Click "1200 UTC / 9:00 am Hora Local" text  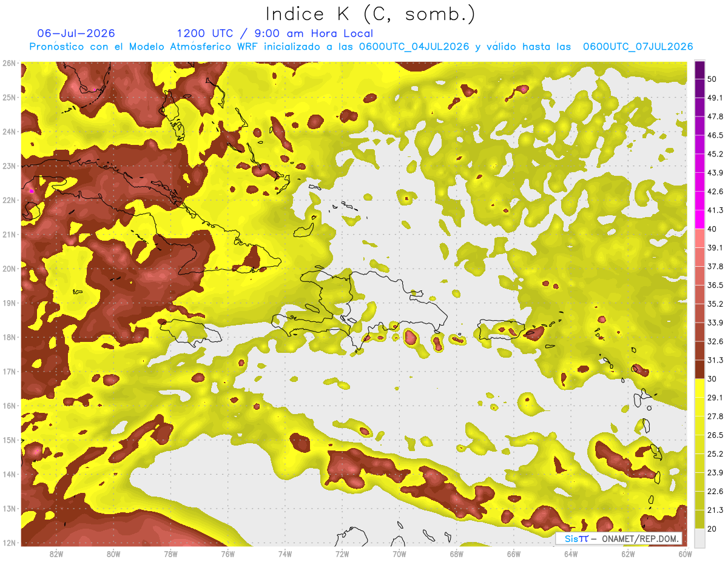(275, 33)
